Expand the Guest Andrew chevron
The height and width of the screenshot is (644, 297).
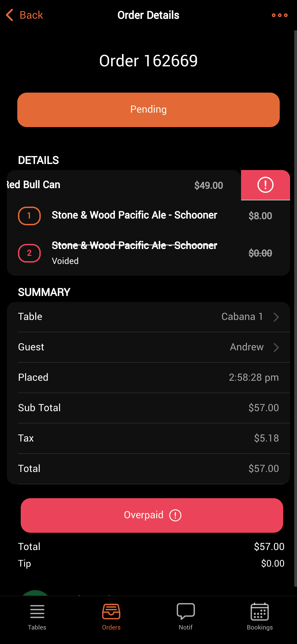(276, 347)
